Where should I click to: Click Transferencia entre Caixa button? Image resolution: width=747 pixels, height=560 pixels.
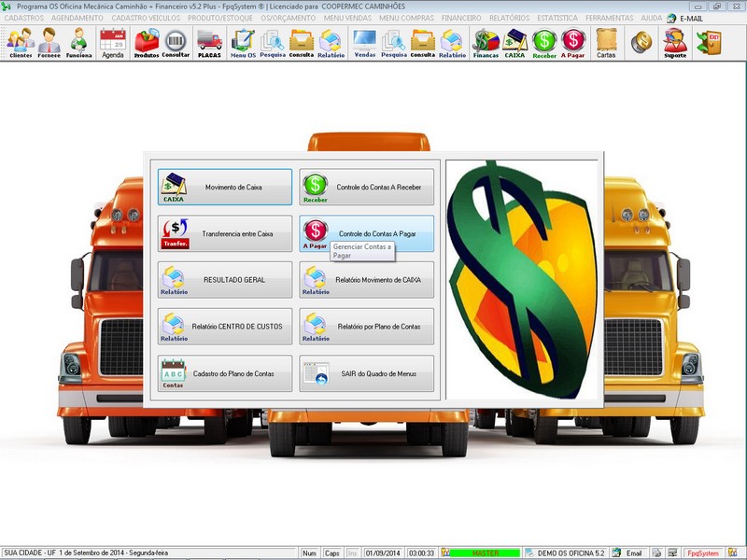pos(225,233)
